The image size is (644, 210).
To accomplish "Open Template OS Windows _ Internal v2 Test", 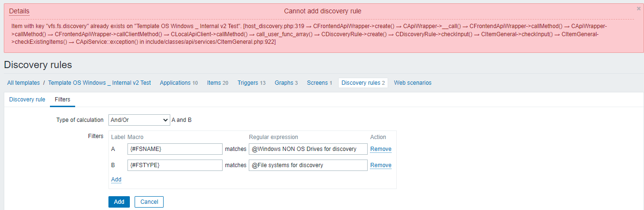I will point(99,83).
